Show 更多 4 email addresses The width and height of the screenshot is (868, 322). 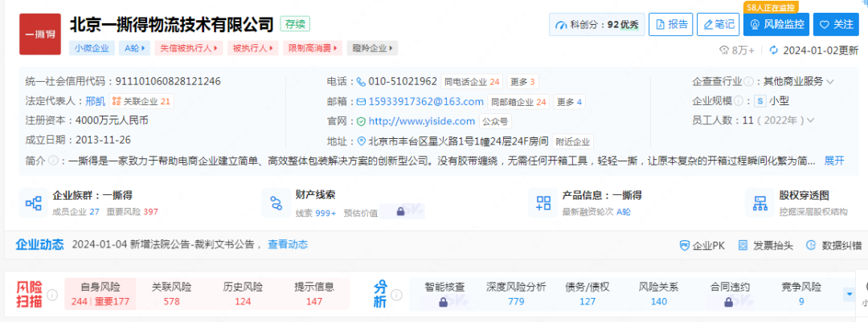[569, 102]
